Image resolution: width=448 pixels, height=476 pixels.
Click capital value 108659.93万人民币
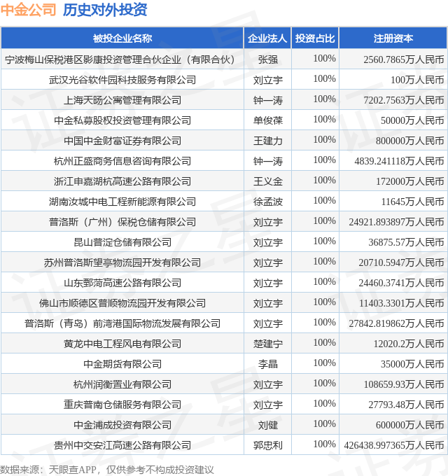tap(404, 384)
